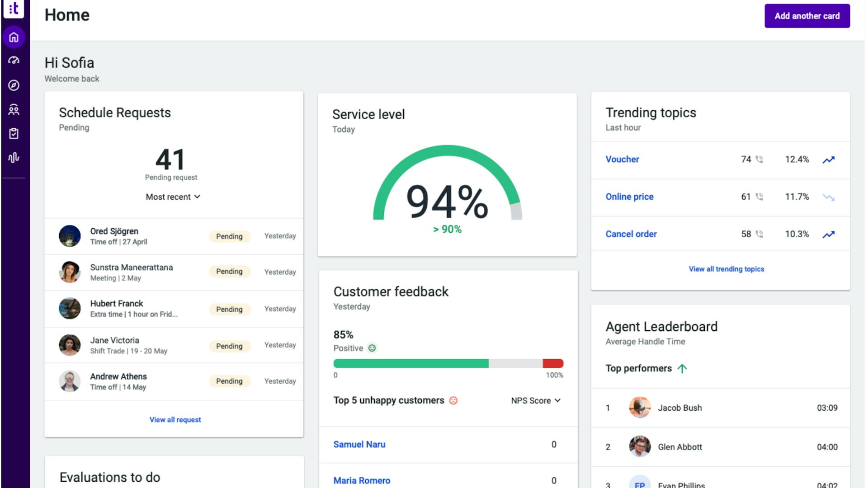This screenshot has height=488, width=868.
Task: Open the View all trending topics link
Action: 726,269
